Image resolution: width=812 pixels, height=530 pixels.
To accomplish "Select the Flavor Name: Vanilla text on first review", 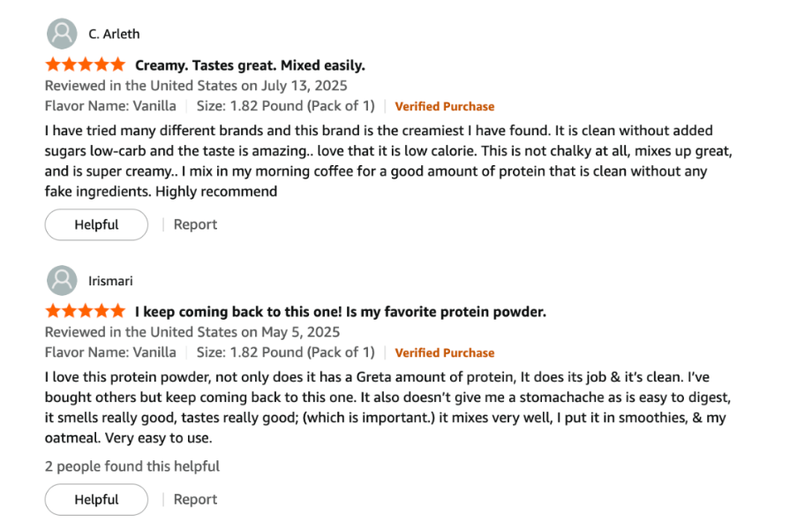I will [x=110, y=105].
